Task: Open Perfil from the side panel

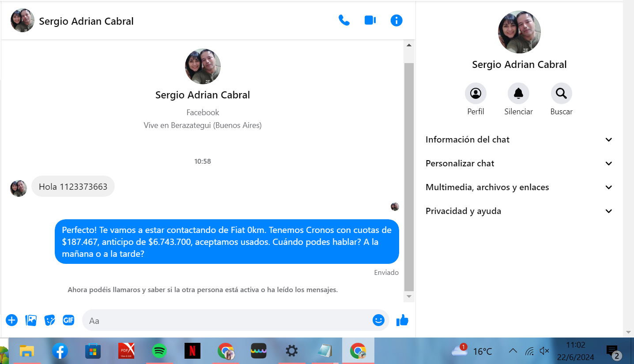Action: [x=475, y=94]
